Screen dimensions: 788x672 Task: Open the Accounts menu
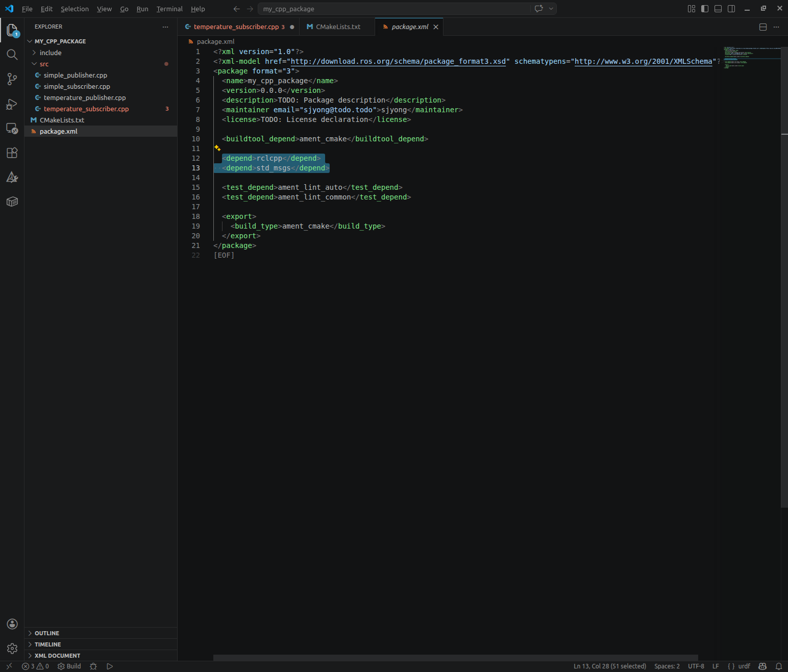pyautogui.click(x=12, y=624)
